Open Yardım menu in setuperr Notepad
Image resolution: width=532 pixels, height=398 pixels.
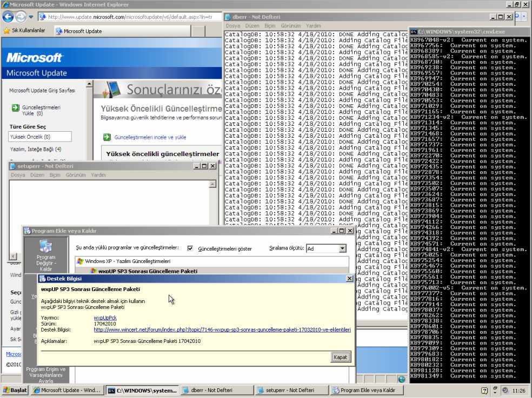[98, 175]
